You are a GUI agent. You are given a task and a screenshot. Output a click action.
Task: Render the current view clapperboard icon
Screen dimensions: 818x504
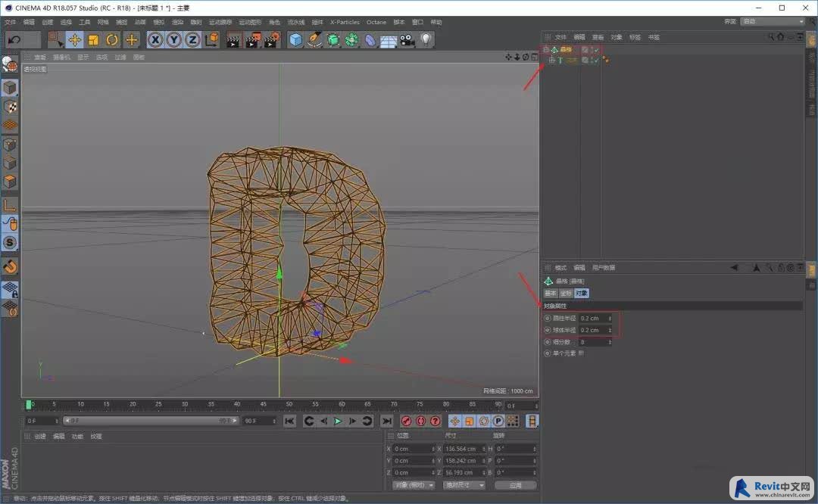pyautogui.click(x=233, y=40)
